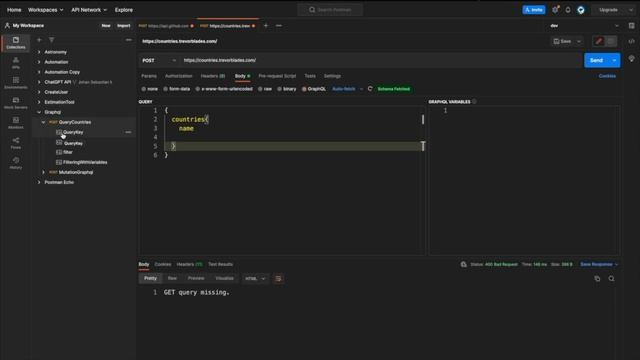Screen dimensions: 640x360
Task: Select the raw body type radio
Action: click(260, 89)
